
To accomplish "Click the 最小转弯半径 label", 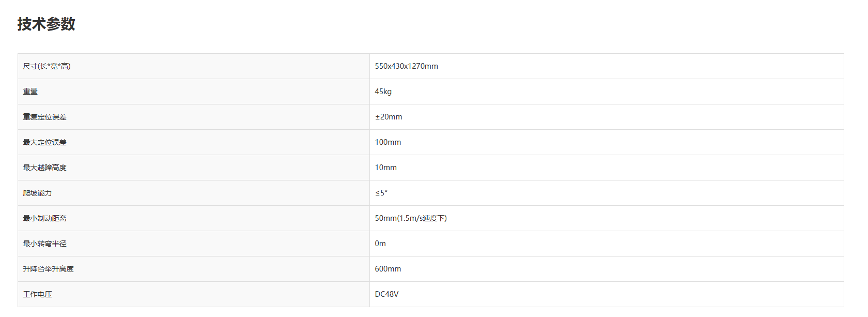I will [45, 244].
